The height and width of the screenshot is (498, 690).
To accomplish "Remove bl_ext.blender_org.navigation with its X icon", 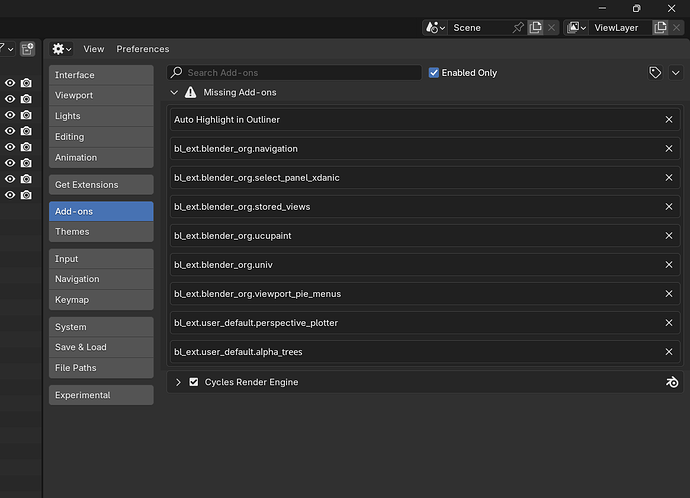I will [x=669, y=149].
